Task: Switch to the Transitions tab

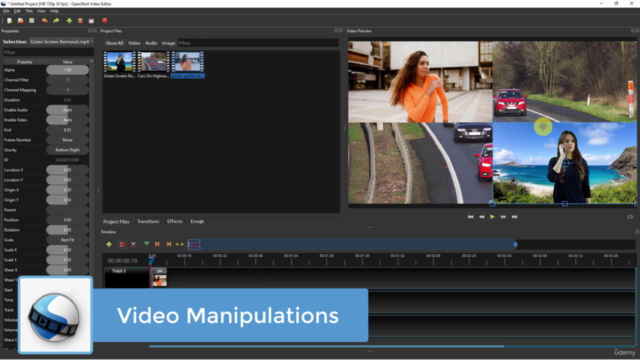Action: click(x=148, y=221)
